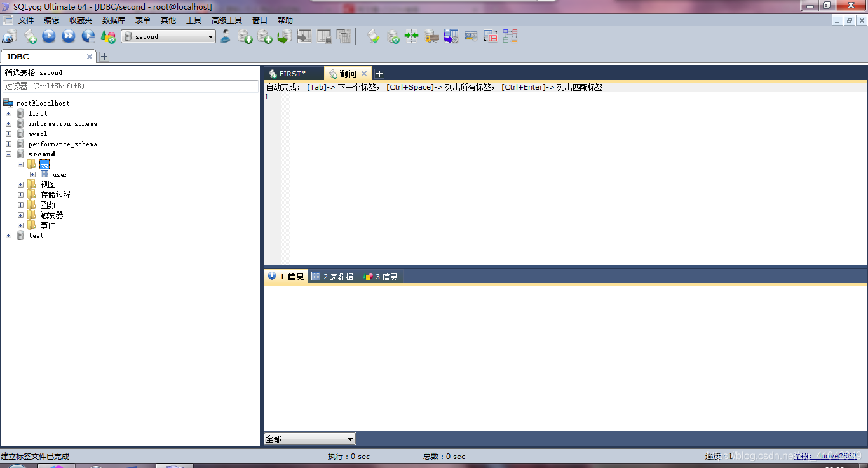Switch to the 2 表数据 tab
The width and height of the screenshot is (868, 468).
333,277
